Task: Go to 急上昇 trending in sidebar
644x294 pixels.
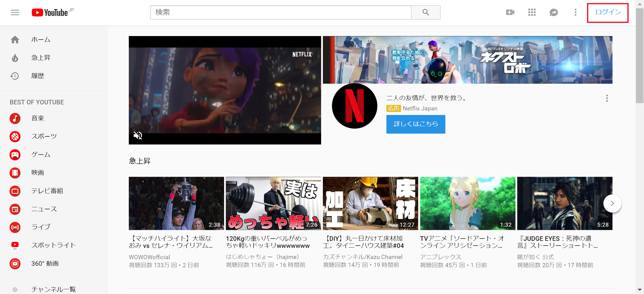Action: tap(40, 58)
